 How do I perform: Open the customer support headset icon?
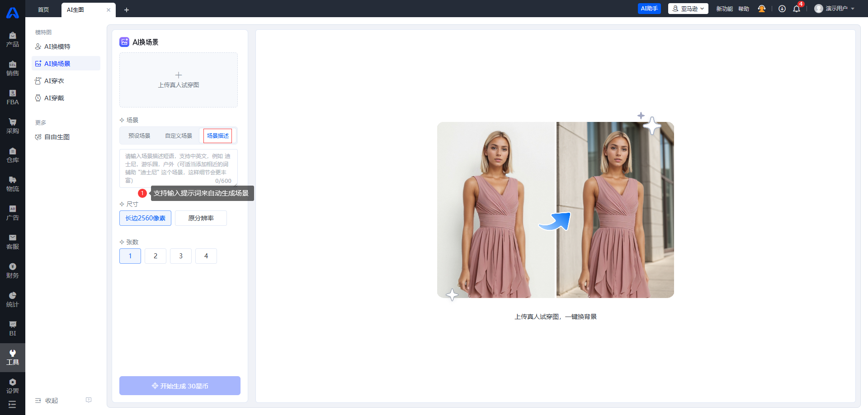tap(762, 9)
